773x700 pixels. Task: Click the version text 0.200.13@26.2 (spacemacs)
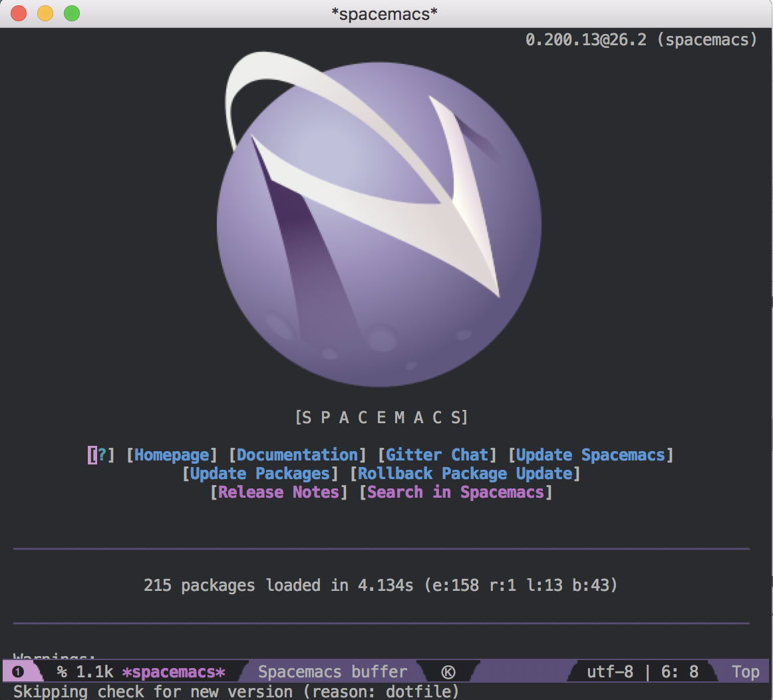[x=641, y=39]
